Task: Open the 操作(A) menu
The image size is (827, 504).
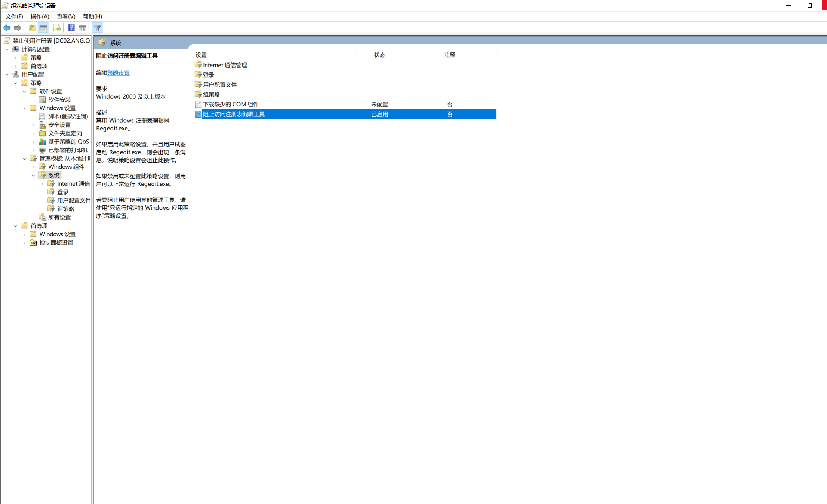Action: [x=40, y=16]
